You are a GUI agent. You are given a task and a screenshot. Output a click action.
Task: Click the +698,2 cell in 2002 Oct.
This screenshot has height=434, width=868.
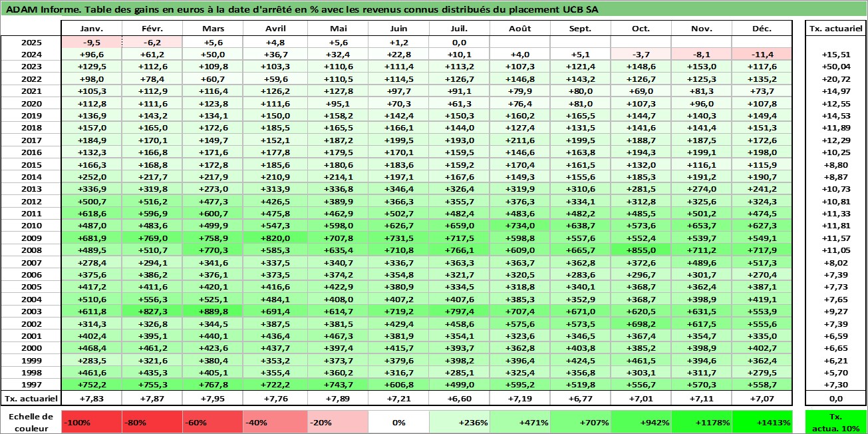coord(641,324)
